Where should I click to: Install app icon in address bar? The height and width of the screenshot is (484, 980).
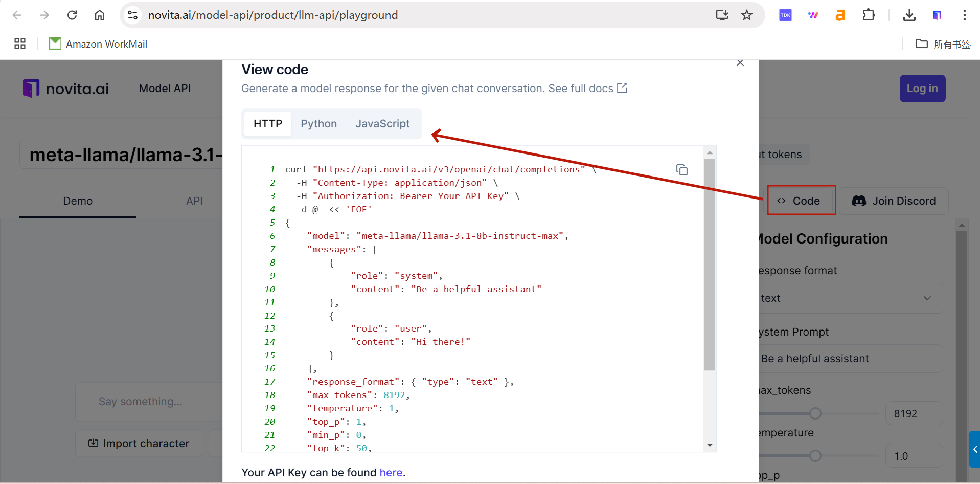coord(722,15)
